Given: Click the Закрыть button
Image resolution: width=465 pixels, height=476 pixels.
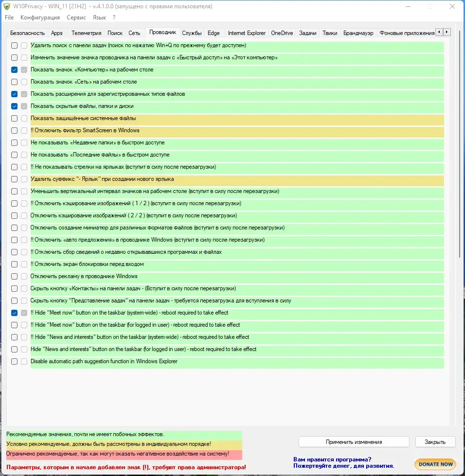Looking at the screenshot, I should pyautogui.click(x=435, y=442).
